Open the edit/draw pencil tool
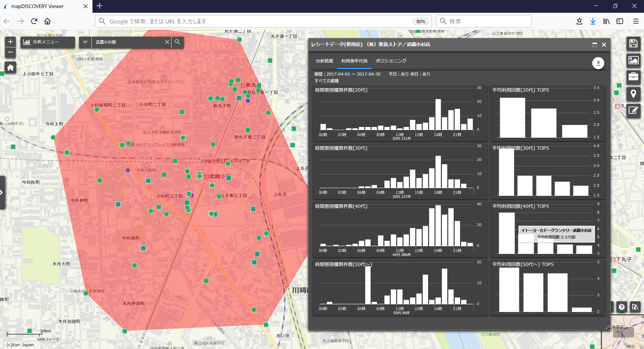644x349 pixels. click(633, 111)
